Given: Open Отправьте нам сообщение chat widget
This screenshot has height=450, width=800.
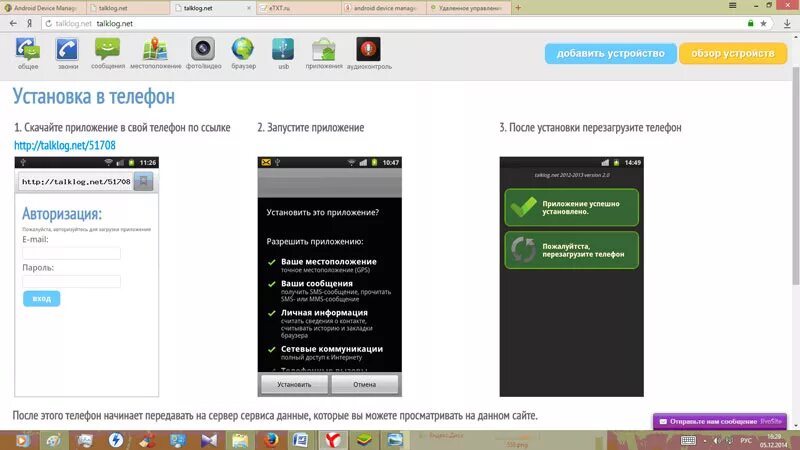Looking at the screenshot, I should 720,421.
